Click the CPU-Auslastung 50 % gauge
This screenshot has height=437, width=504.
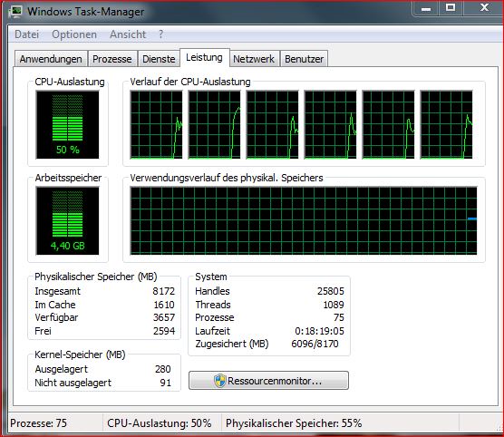pyautogui.click(x=67, y=124)
